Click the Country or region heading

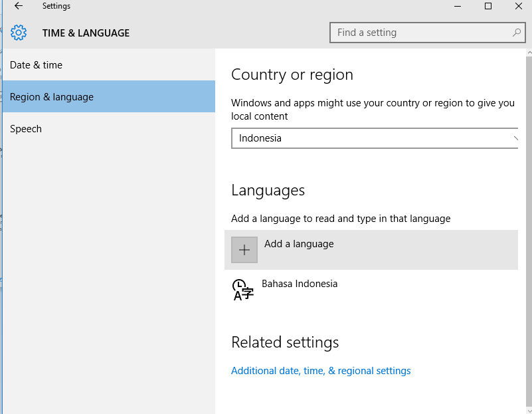coord(292,74)
